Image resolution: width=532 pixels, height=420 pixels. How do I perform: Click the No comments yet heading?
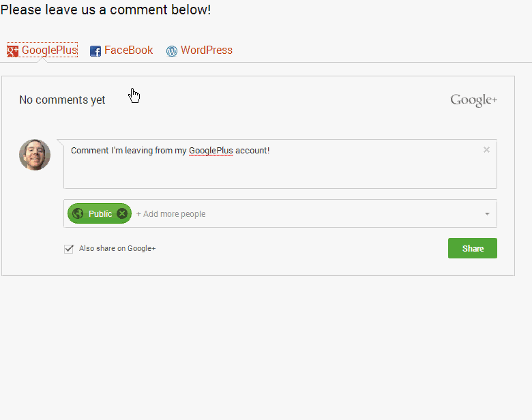coord(62,100)
